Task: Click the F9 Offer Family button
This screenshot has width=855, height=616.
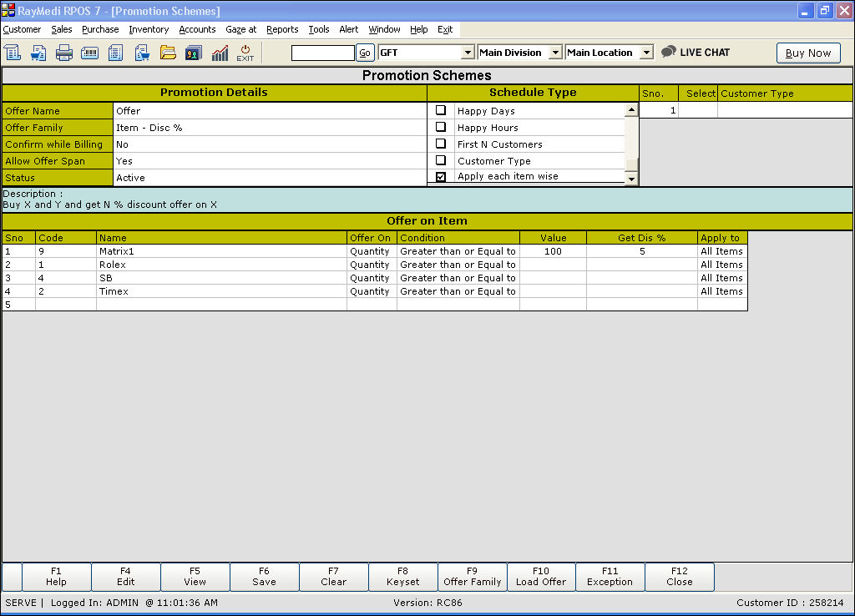Action: (473, 577)
